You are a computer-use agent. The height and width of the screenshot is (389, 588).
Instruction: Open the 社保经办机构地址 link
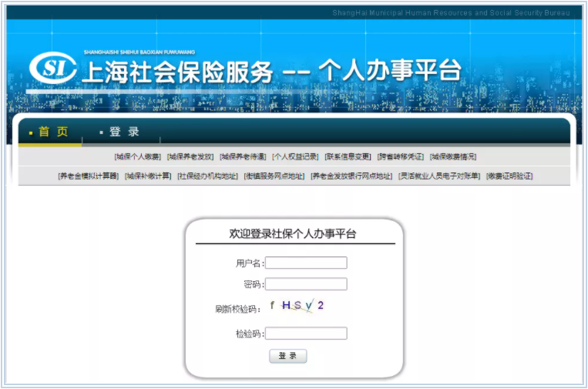click(x=208, y=176)
